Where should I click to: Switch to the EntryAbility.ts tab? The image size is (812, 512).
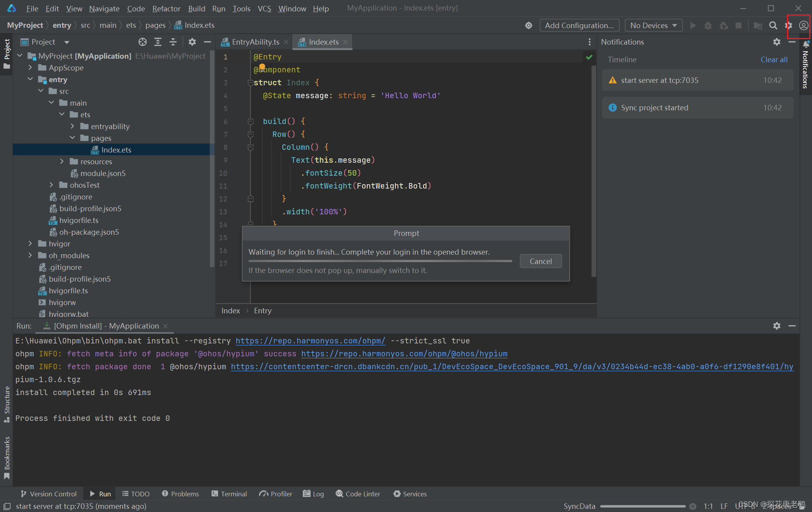tap(255, 42)
